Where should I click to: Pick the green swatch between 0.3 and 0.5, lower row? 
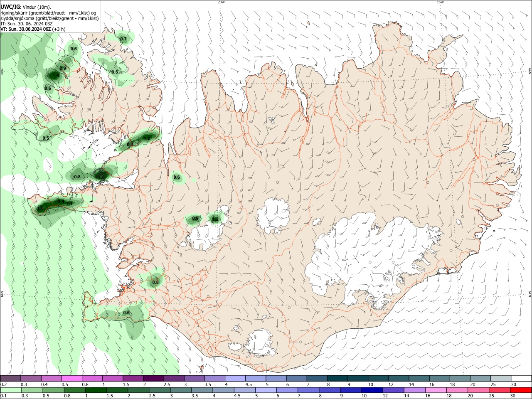tap(32, 390)
